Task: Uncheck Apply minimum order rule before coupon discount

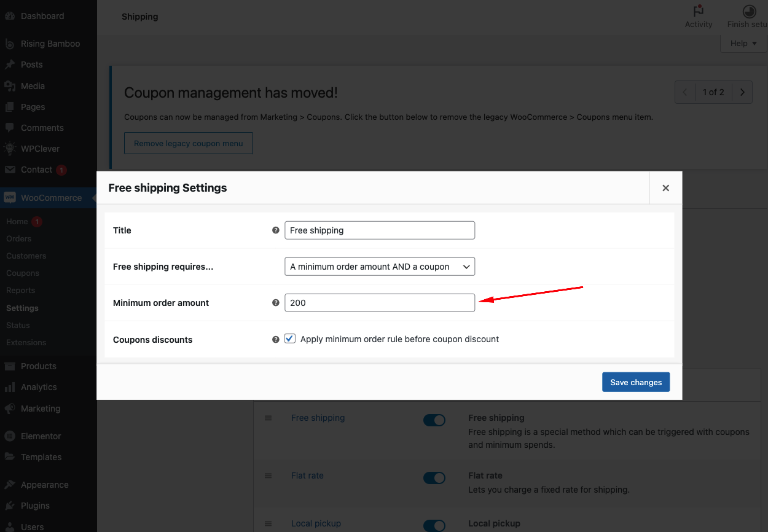Action: tap(290, 339)
